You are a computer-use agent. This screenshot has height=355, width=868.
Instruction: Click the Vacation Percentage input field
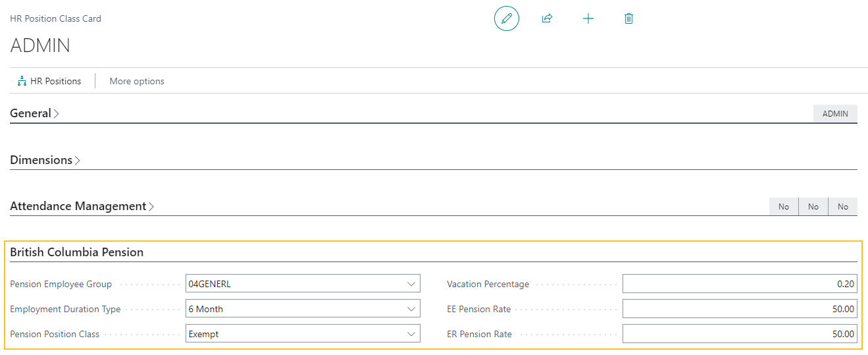pos(739,284)
